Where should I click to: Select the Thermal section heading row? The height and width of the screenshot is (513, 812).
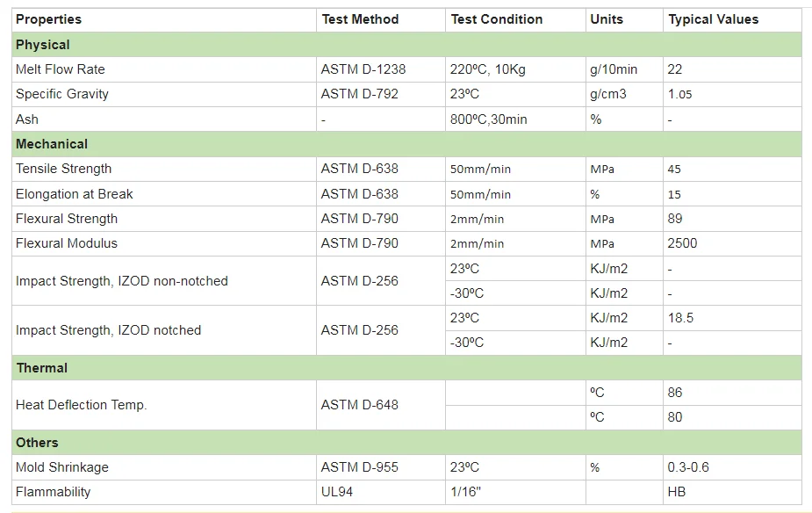(x=41, y=368)
